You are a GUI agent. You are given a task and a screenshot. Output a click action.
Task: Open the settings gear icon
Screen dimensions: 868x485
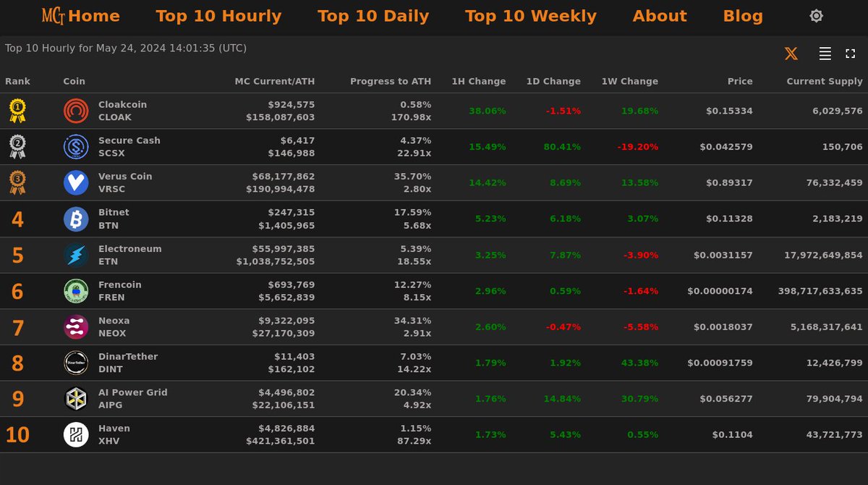816,16
